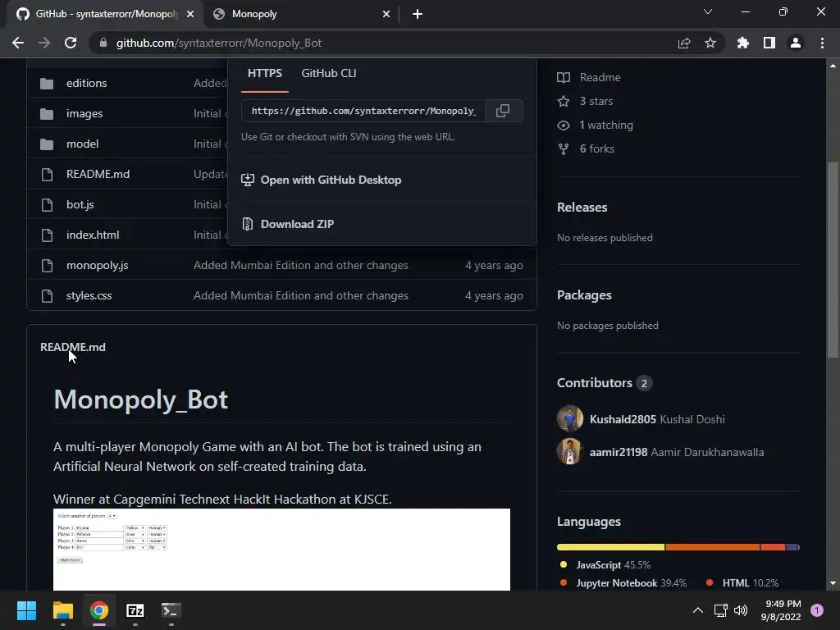This screenshot has width=840, height=630.
Task: Open Chrome tab search dropdown
Action: (x=708, y=11)
